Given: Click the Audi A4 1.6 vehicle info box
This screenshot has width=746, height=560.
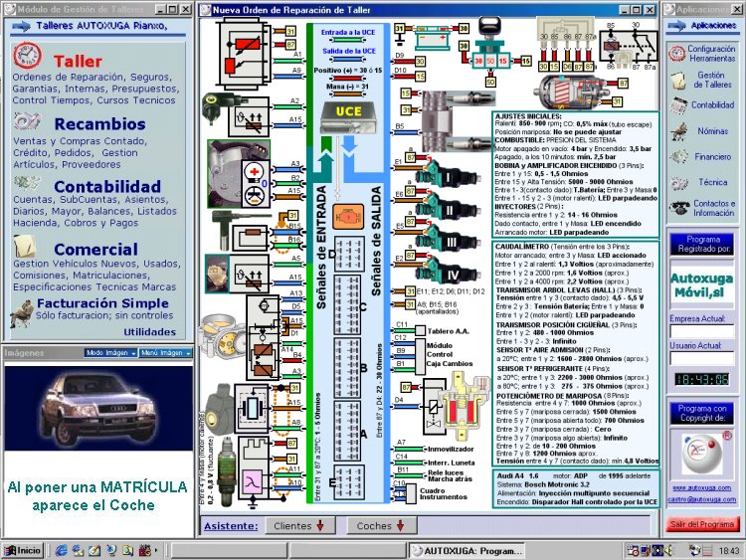Looking at the screenshot, I should coord(576,488).
